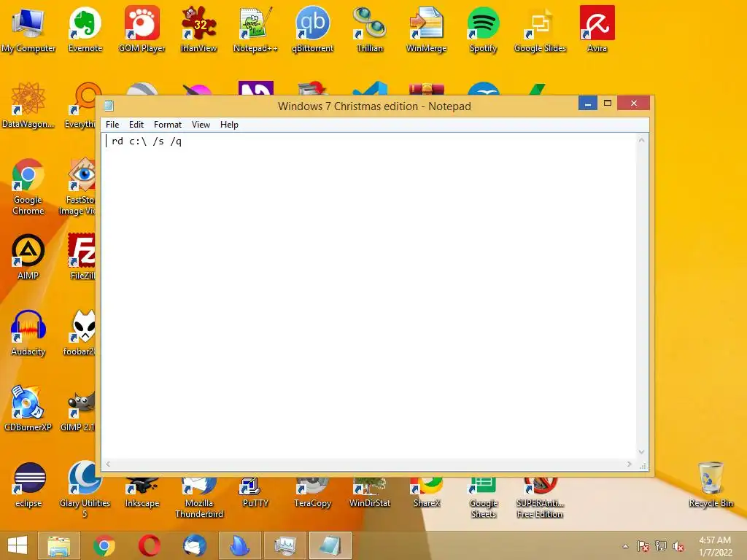This screenshot has width=747, height=560.
Task: Select the Spotify desktop shortcut
Action: [483, 29]
